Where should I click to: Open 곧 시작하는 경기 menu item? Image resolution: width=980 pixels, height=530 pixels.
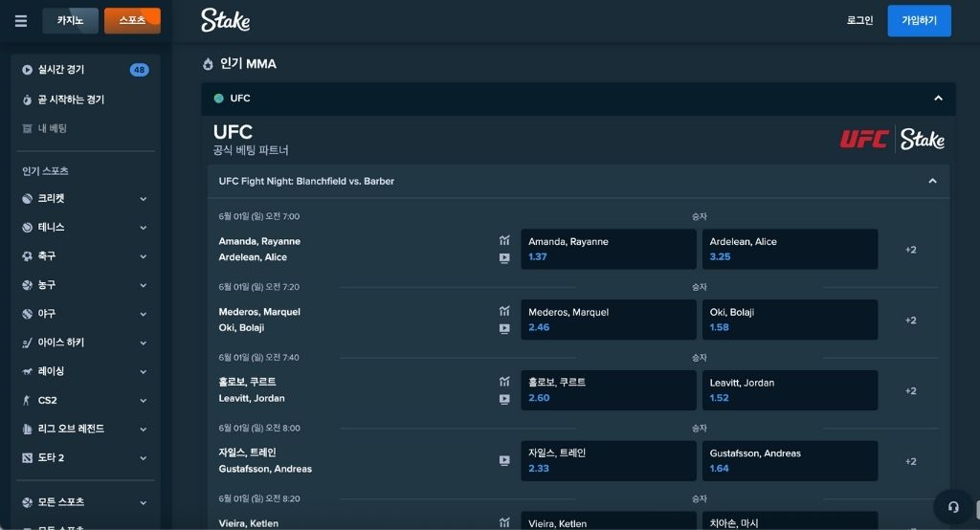coord(85,99)
